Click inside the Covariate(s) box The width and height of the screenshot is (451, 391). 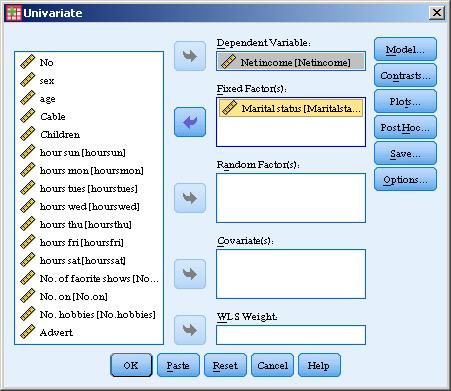[x=291, y=274]
